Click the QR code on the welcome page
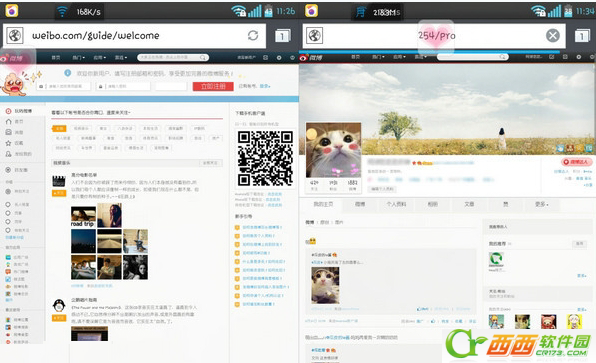 pos(265,158)
